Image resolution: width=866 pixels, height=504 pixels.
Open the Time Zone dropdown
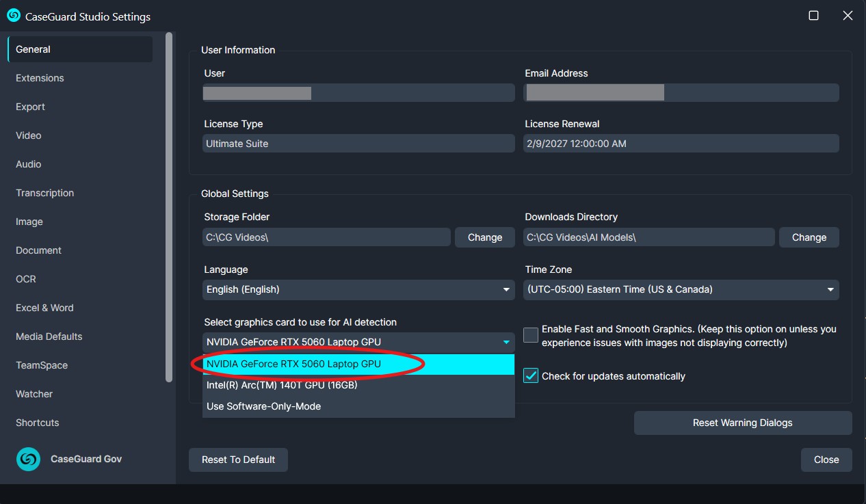(x=681, y=289)
